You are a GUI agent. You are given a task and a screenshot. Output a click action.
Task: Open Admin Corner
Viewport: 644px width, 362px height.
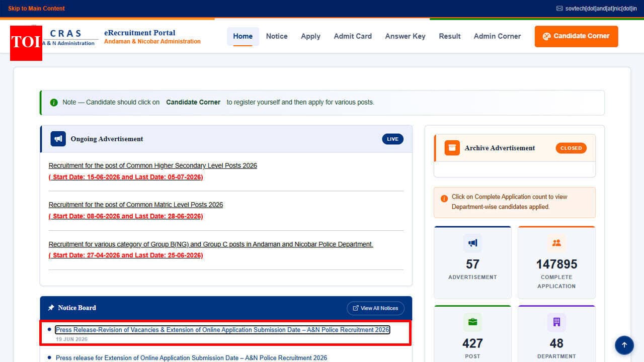pyautogui.click(x=497, y=36)
